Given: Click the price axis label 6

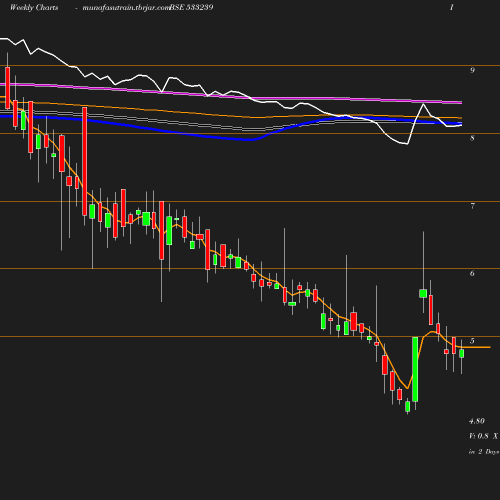Looking at the screenshot, I should (472, 273).
